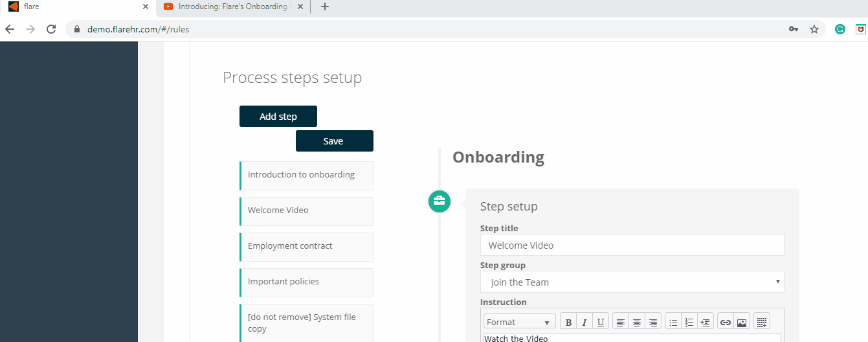Viewport: 868px width, 342px height.
Task: Click the Step title label
Action: 499,228
